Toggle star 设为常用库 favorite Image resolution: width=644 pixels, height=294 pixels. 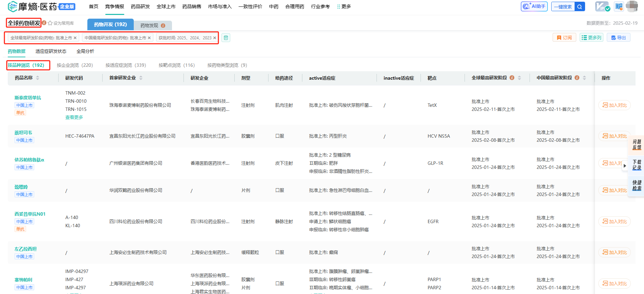pos(50,23)
